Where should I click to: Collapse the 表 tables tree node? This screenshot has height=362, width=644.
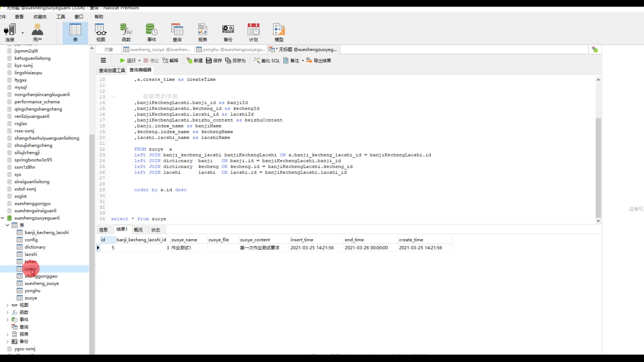point(7,225)
